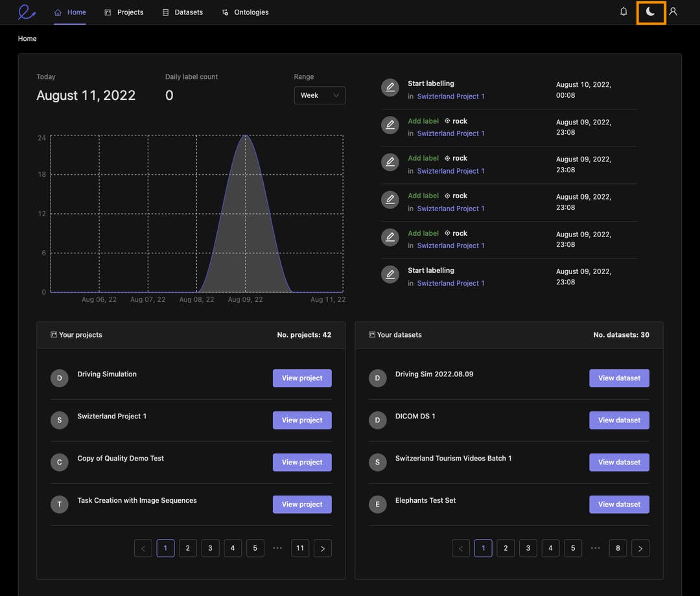Viewport: 700px width, 596px height.
Task: View dataset Switzerland Tourism Videos Batch 1
Action: [619, 463]
